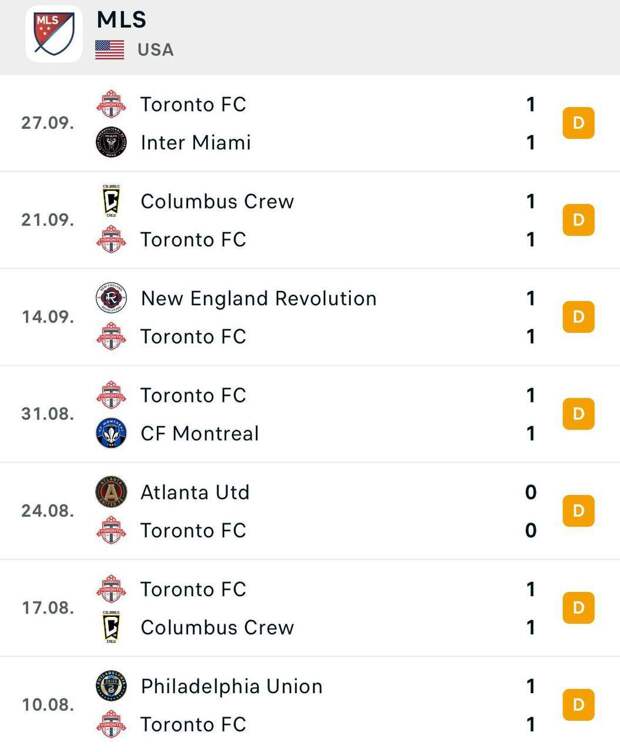This screenshot has height=752, width=620.
Task: Click the draw badge for 10.08 match
Action: (x=578, y=705)
